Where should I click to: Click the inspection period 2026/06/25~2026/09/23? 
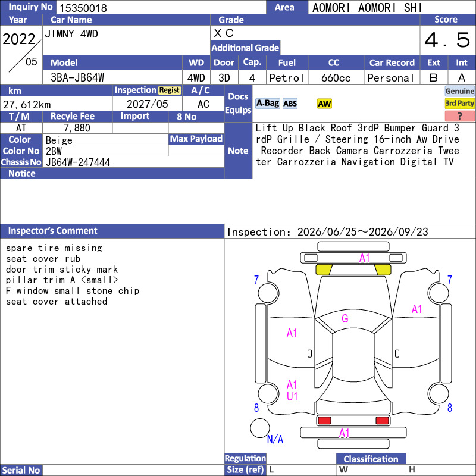[363, 232]
